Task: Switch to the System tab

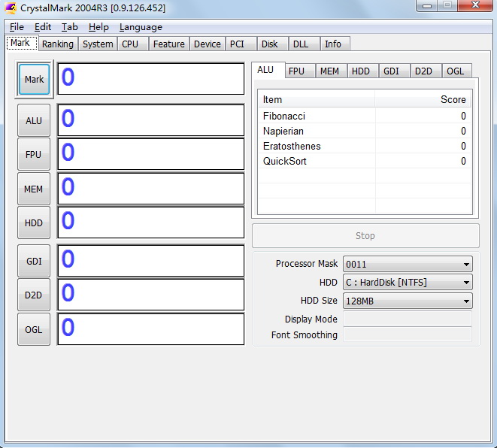Action: coord(98,44)
